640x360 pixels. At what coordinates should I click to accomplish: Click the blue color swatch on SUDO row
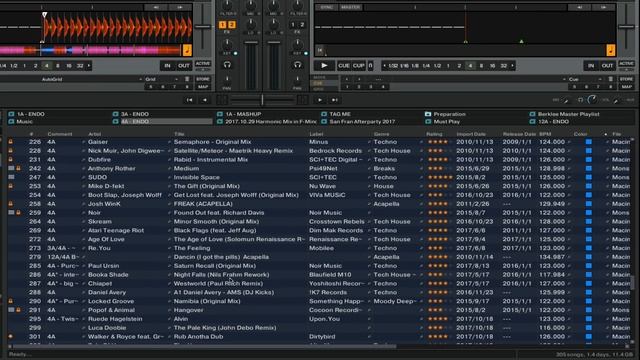coord(589,177)
